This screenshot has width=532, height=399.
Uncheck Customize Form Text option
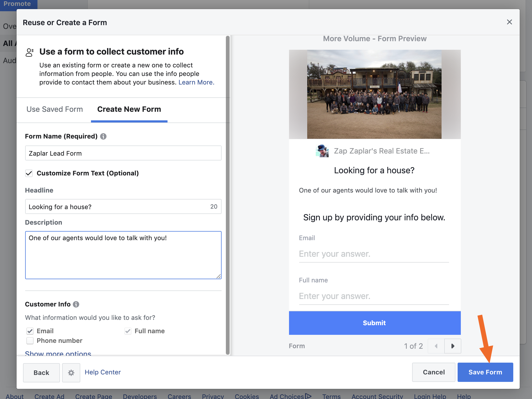click(x=29, y=173)
